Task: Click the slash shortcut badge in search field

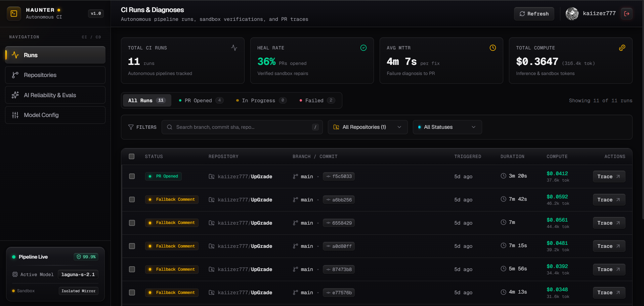Action: pos(315,127)
